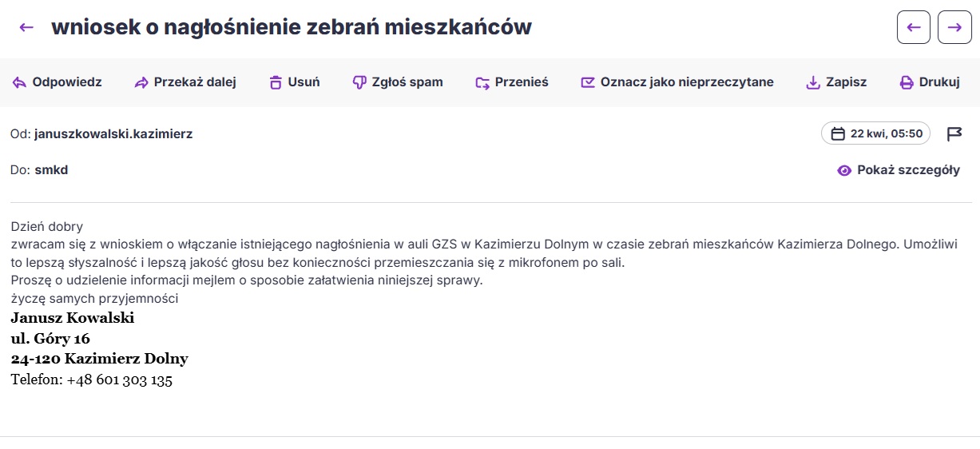Open previous message with left arrow button

click(914, 27)
